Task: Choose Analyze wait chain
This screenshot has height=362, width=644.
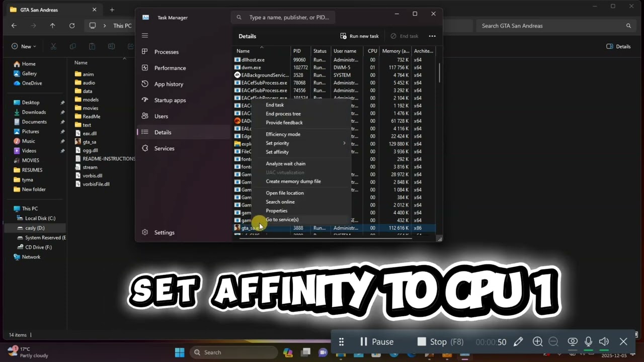Action: click(x=285, y=163)
